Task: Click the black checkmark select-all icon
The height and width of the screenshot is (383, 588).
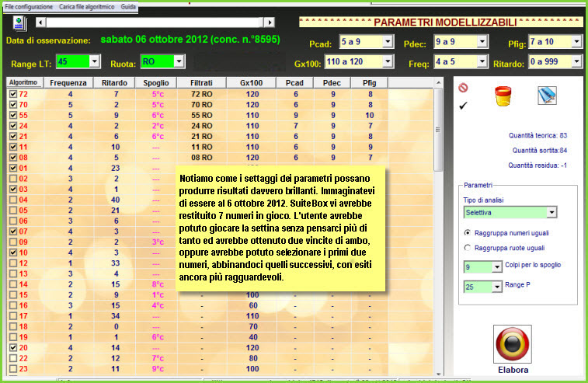Action: click(464, 106)
